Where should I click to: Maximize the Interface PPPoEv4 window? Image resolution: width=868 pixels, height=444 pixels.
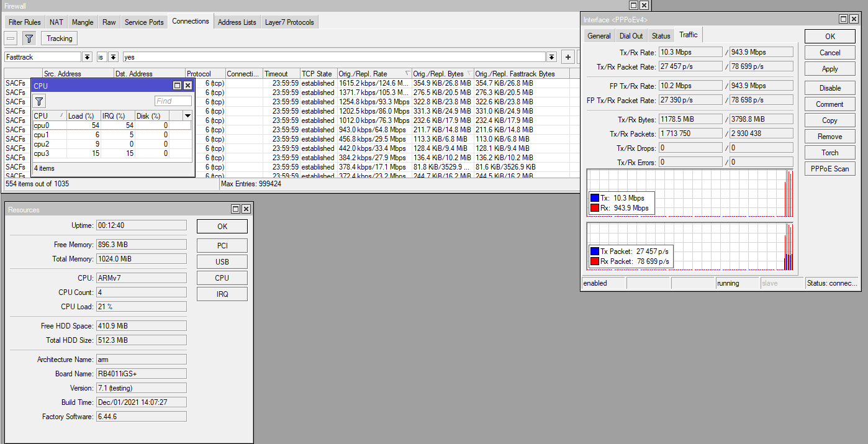coord(844,20)
